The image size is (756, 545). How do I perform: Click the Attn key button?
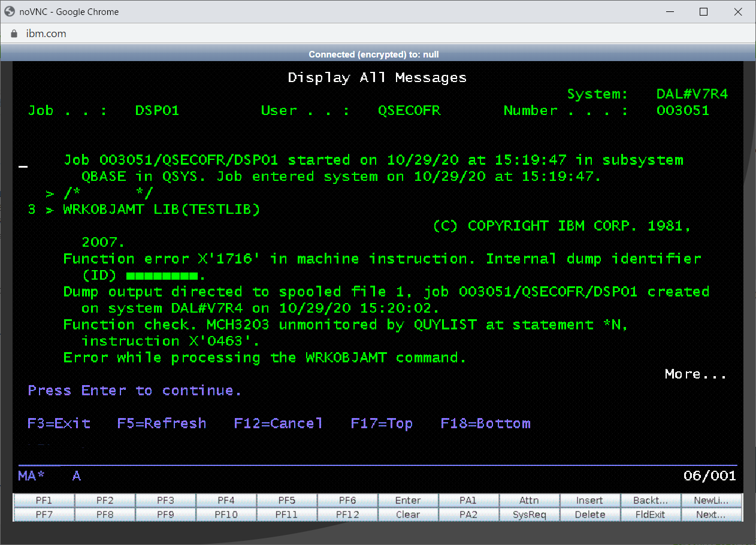530,500
